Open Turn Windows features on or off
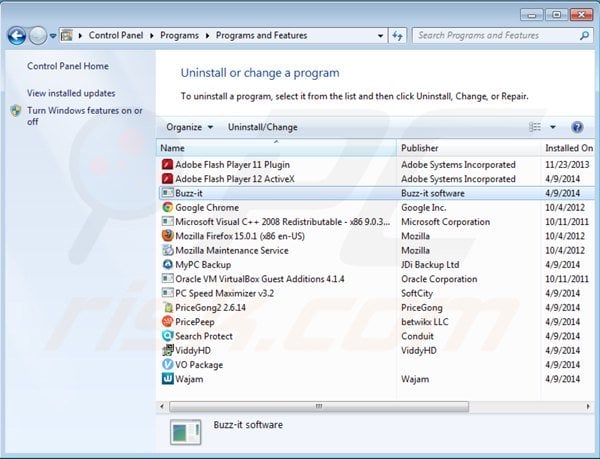Image resolution: width=600 pixels, height=459 pixels. 85,116
